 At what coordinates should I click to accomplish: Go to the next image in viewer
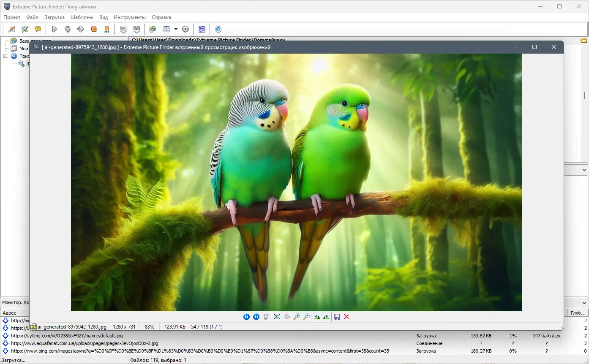[x=256, y=317]
